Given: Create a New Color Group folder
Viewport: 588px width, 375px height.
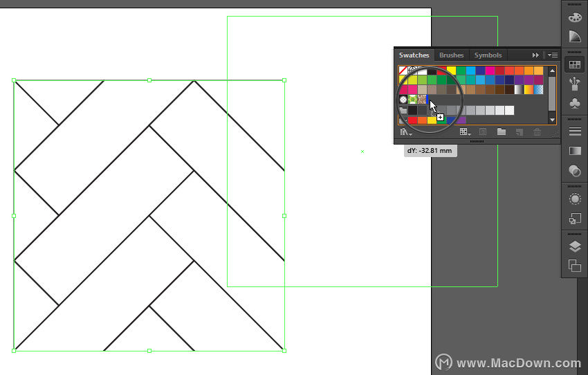Looking at the screenshot, I should tap(501, 131).
